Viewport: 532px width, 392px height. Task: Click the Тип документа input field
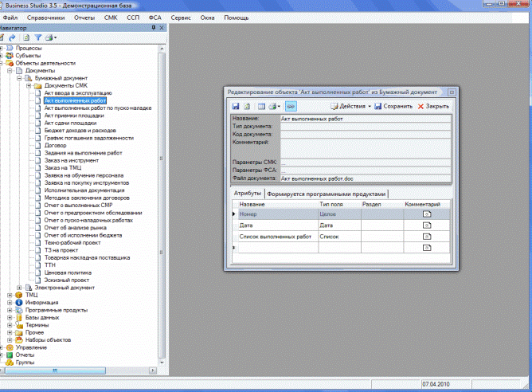pyautogui.click(x=366, y=126)
